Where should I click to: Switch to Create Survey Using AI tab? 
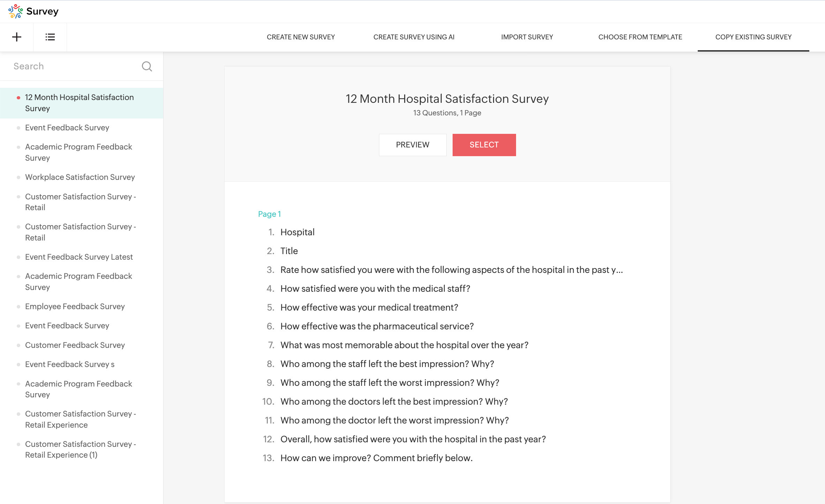(x=414, y=37)
